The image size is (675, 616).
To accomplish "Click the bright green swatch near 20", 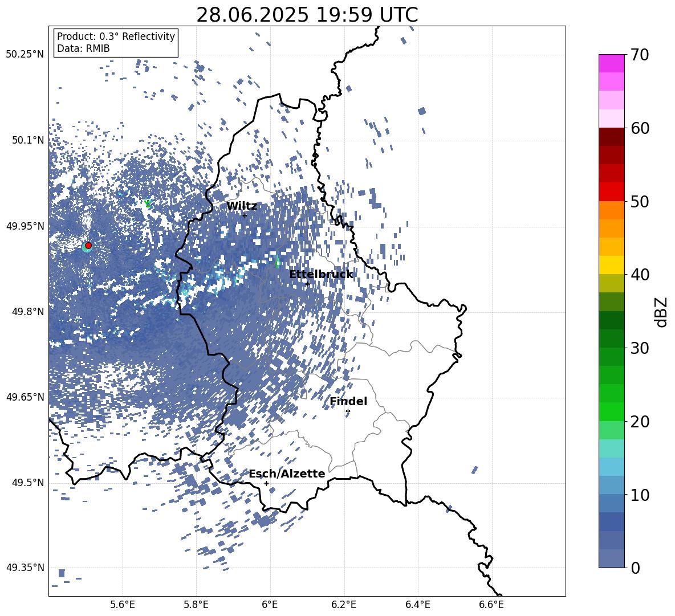I will [612, 412].
